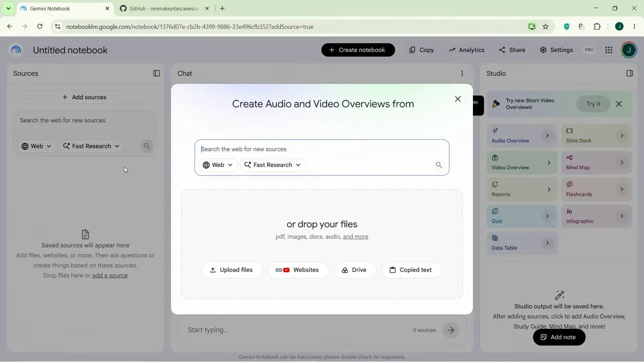The height and width of the screenshot is (362, 644).
Task: Click the magnifier search icon in the dialog
Action: pos(439,165)
